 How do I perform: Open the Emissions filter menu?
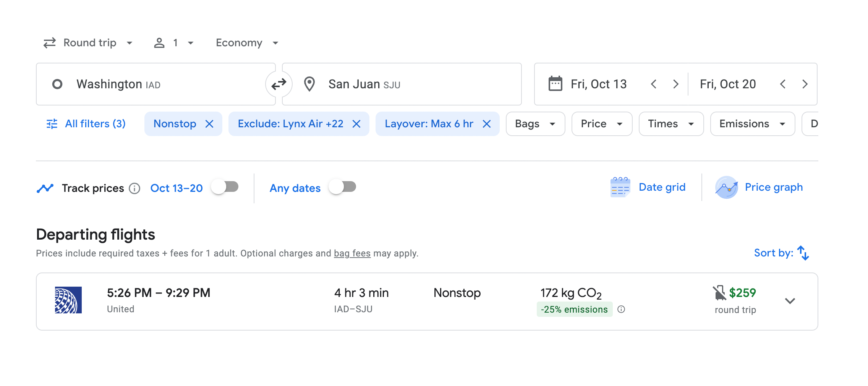[x=752, y=124]
